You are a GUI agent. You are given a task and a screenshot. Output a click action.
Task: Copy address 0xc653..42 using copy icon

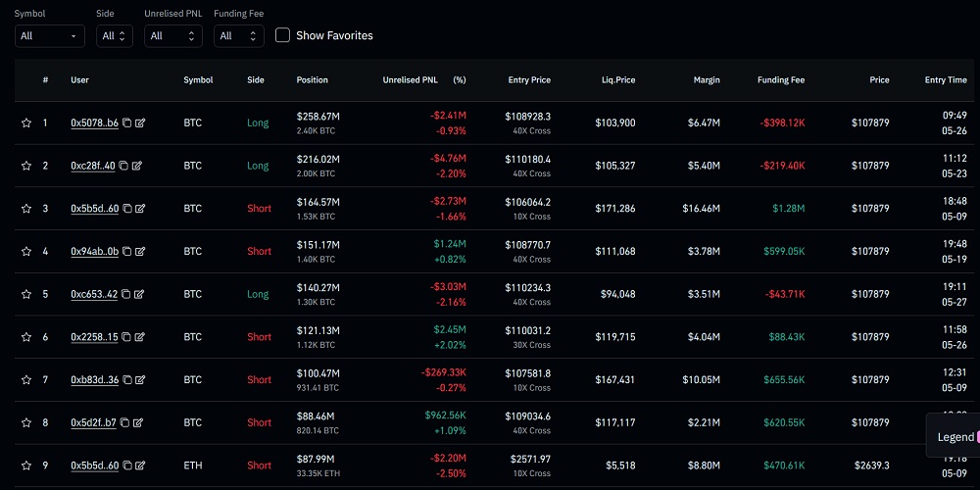tap(125, 294)
